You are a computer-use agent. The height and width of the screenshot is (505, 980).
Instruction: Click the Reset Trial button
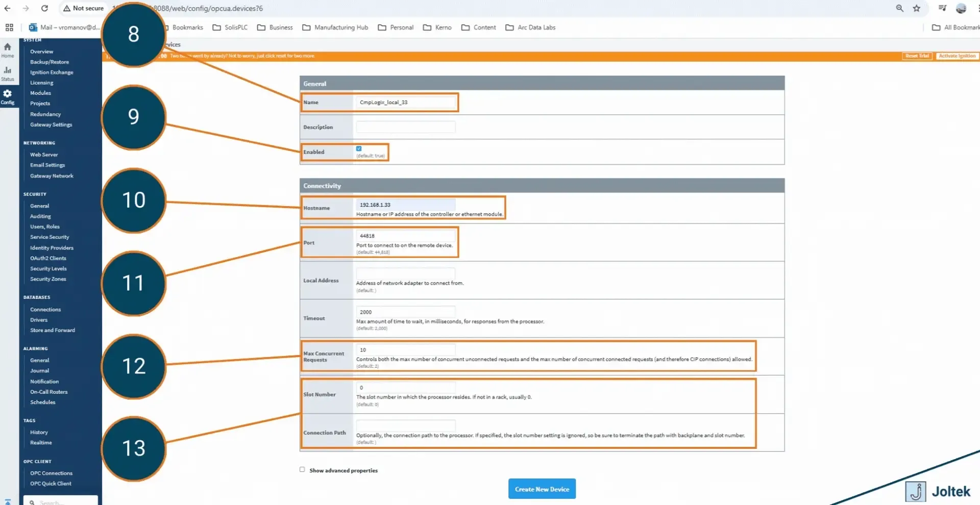pos(917,56)
